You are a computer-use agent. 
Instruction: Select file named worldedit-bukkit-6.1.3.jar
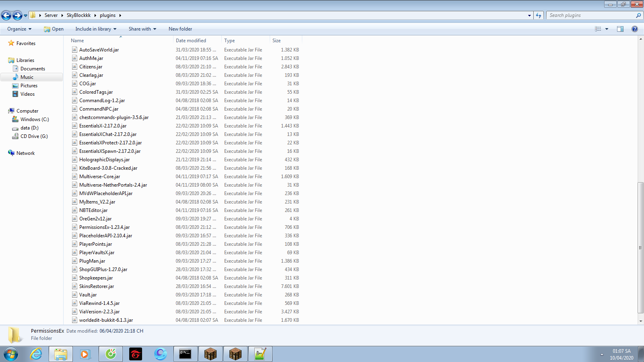(x=106, y=320)
